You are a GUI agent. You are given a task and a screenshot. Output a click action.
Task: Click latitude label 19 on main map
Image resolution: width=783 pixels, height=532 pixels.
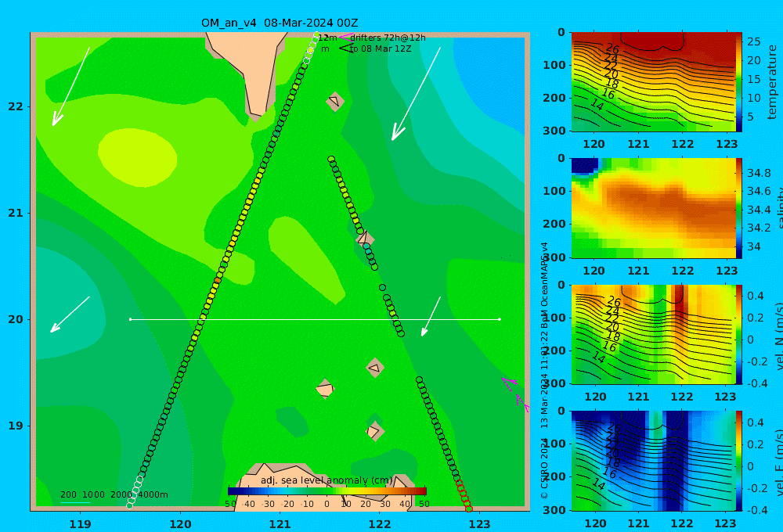16,426
